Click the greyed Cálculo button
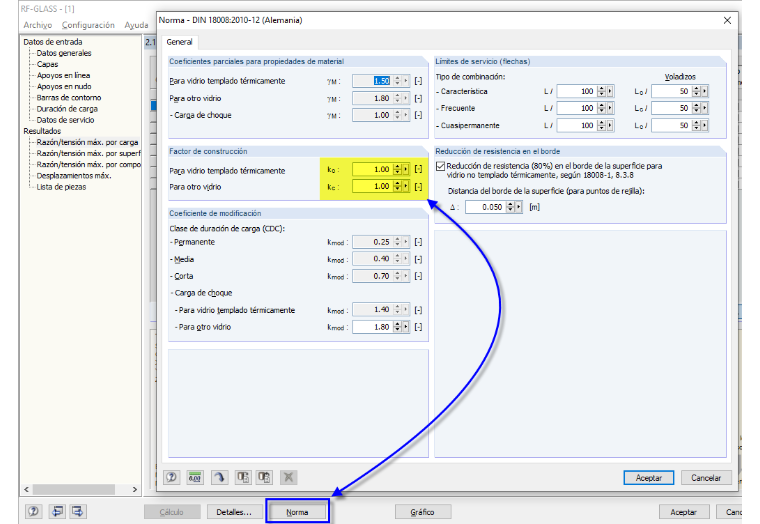This screenshot has width=760, height=524. (x=172, y=512)
